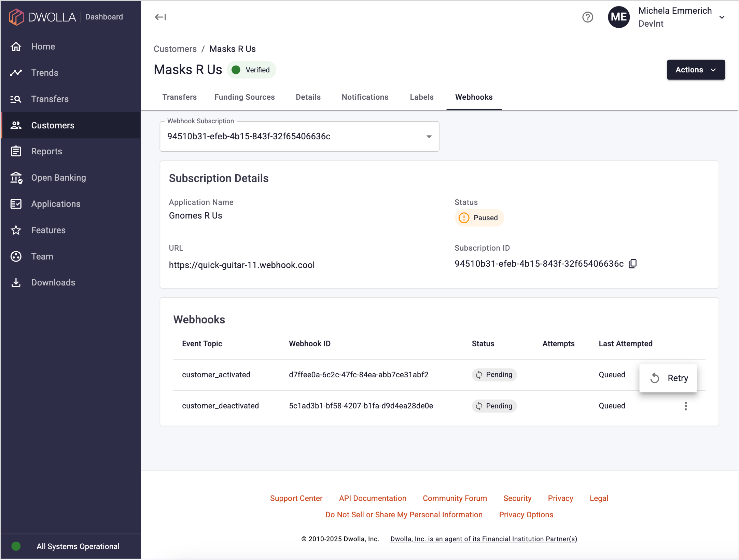Click the Masks R Us breadcrumb text
The width and height of the screenshot is (739, 560).
tap(233, 49)
